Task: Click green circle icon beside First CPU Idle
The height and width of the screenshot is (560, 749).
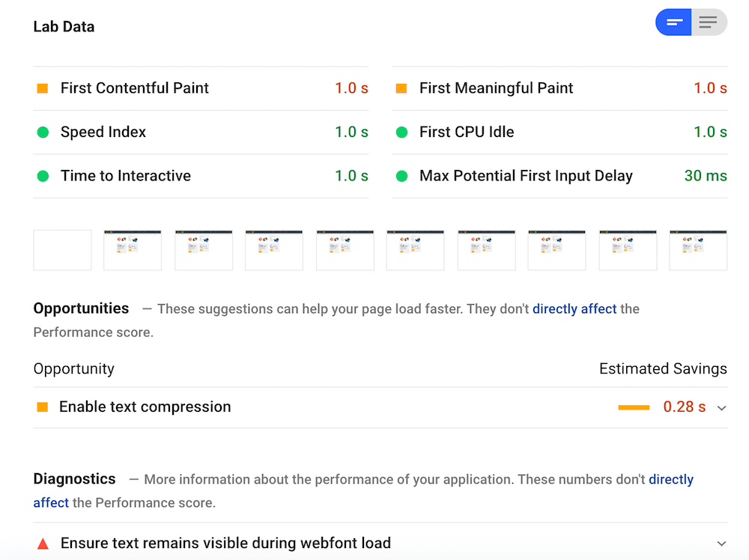Action: click(401, 133)
